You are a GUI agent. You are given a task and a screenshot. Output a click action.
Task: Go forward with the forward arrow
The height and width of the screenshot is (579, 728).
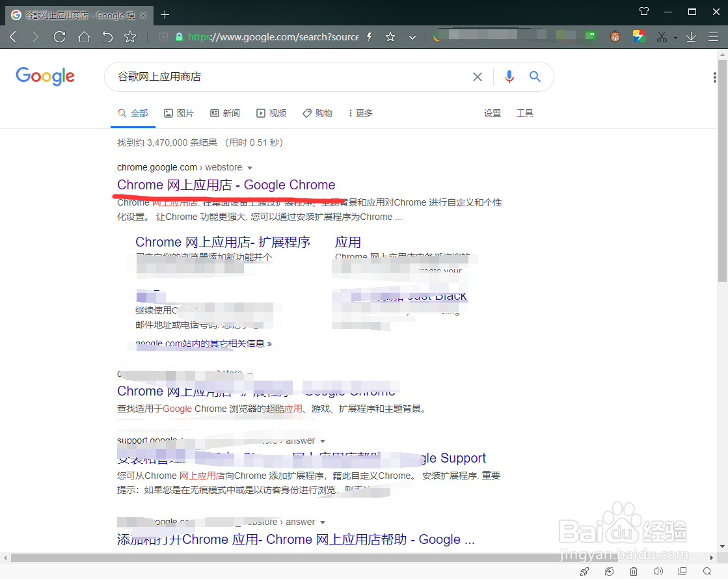tap(35, 36)
